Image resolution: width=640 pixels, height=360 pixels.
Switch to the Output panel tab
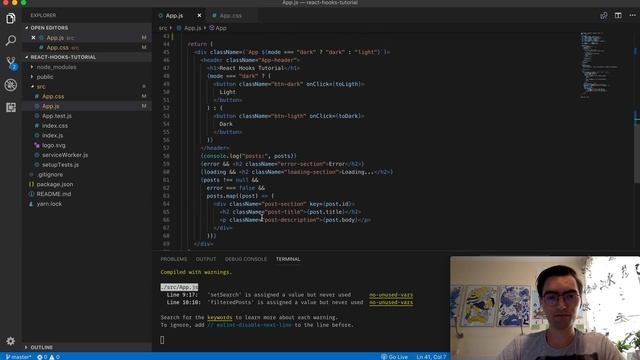[x=206, y=259]
